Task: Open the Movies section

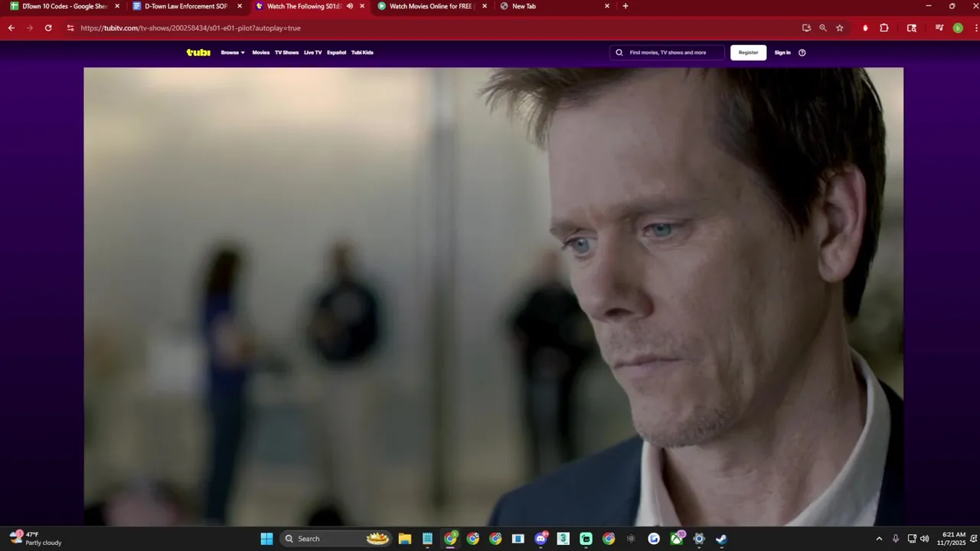Action: pyautogui.click(x=261, y=53)
